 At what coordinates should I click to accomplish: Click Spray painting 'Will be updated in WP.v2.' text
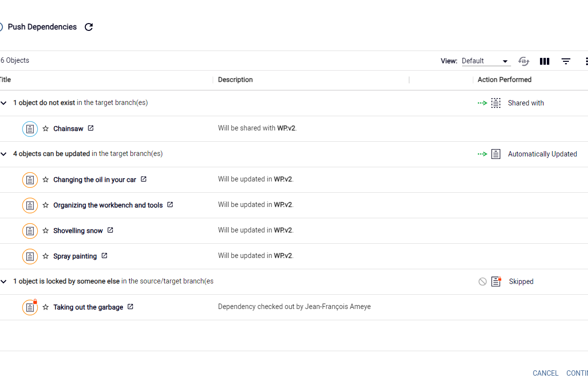click(x=255, y=256)
